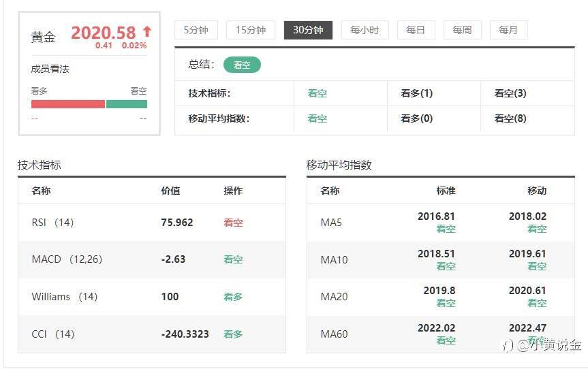Click the green 看空 summary badge
The width and height of the screenshot is (588, 369).
click(x=242, y=65)
